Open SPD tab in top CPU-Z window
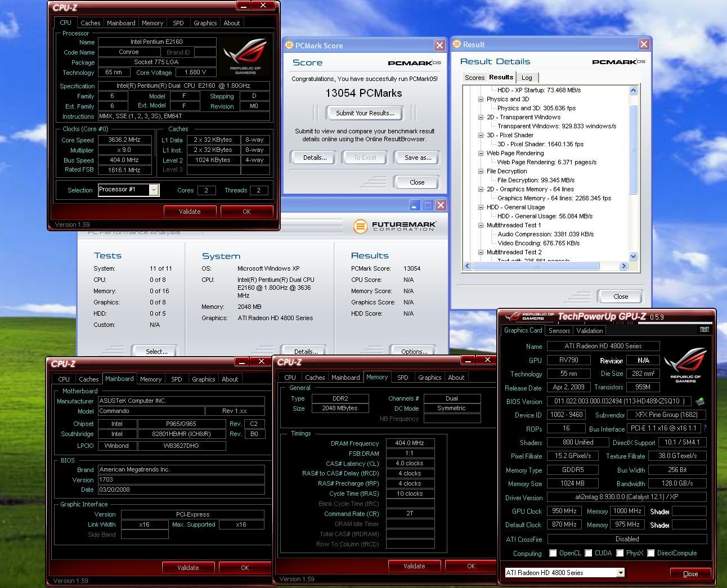This screenshot has height=588, width=727. (x=178, y=23)
